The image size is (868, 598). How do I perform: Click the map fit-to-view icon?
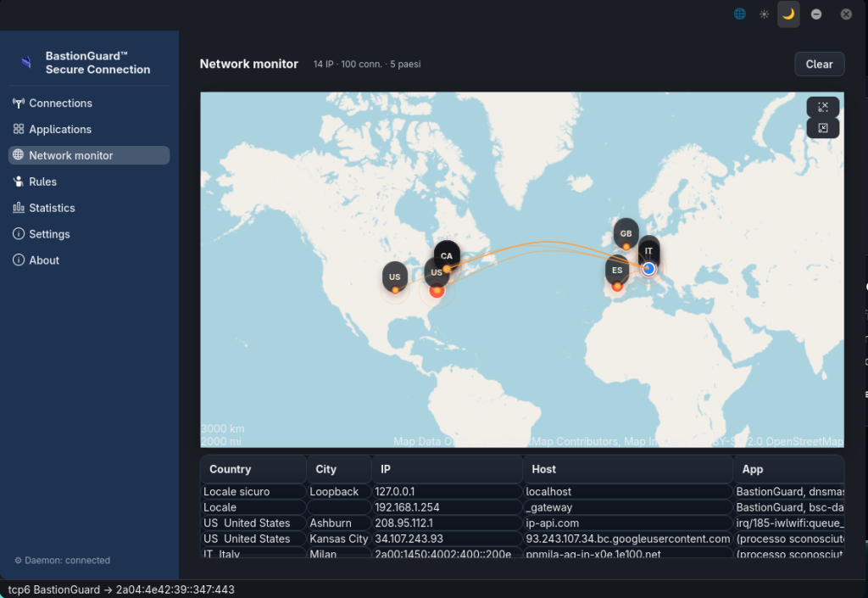pos(822,107)
